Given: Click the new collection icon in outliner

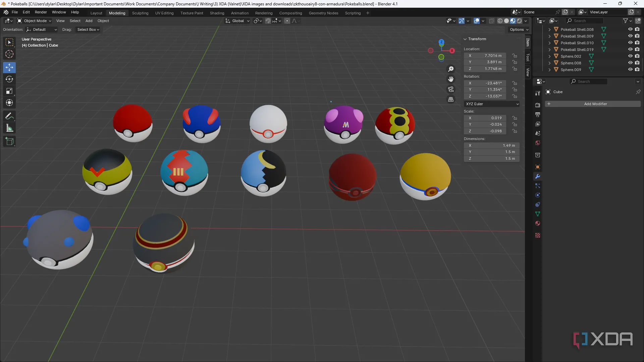Looking at the screenshot, I should click(x=638, y=21).
